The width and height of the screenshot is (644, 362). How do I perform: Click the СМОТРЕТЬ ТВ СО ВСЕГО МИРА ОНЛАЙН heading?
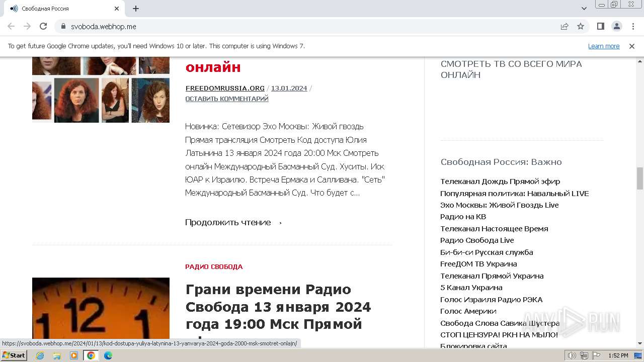point(511,69)
